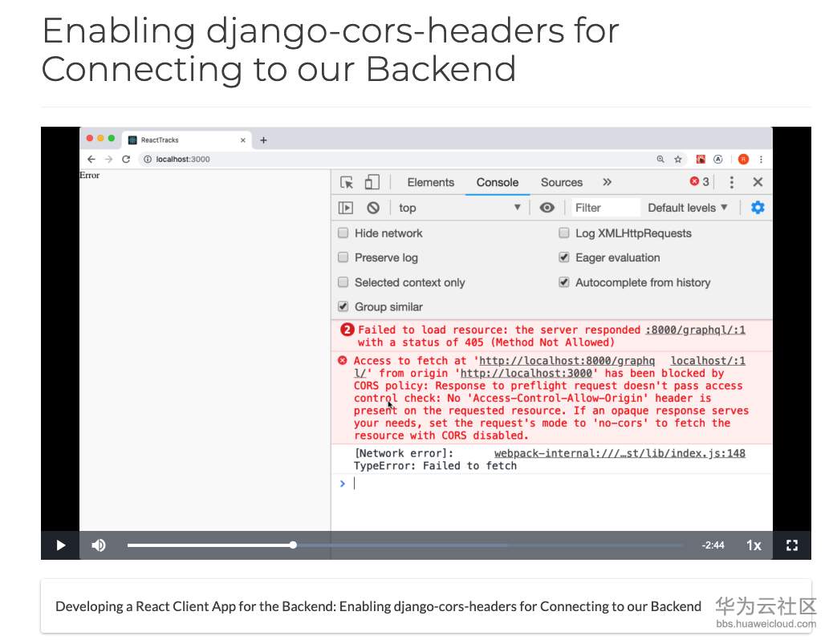
Task: Click 'TypeError: Failed to fetch' text
Action: pyautogui.click(x=435, y=466)
